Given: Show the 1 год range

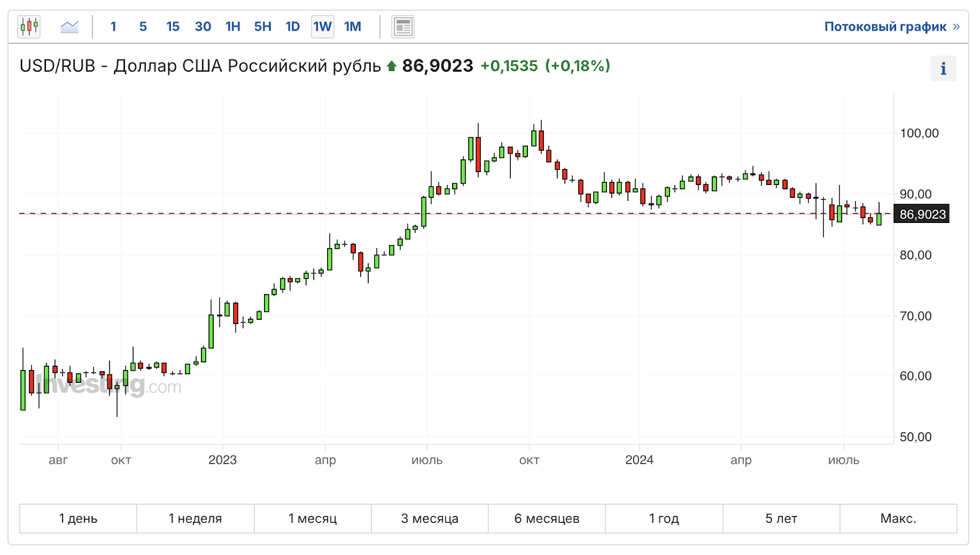Looking at the screenshot, I should (664, 519).
